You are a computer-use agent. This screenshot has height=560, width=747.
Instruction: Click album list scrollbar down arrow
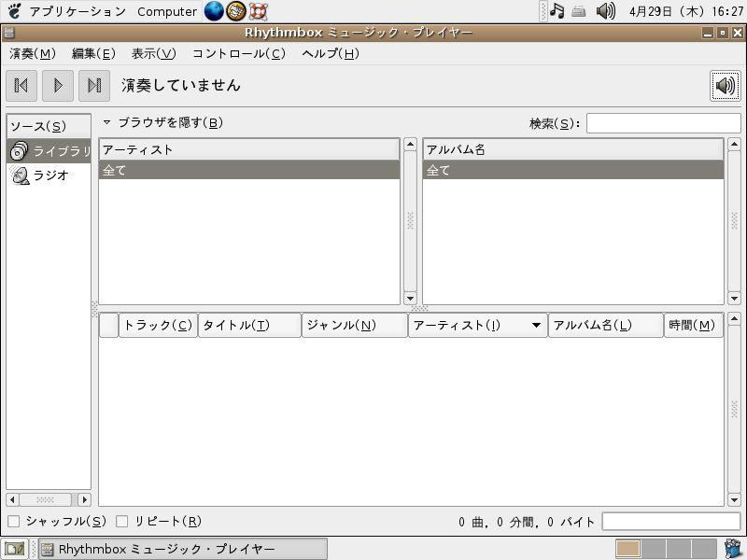point(734,299)
